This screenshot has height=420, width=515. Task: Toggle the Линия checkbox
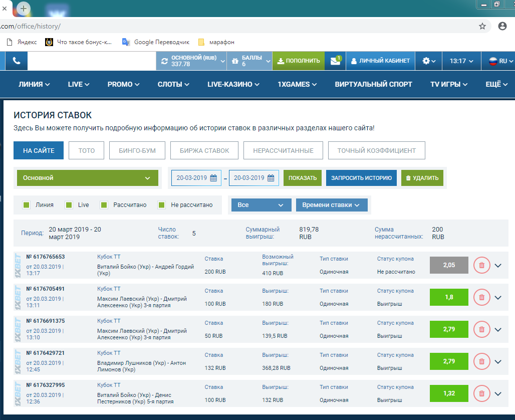tap(27, 205)
